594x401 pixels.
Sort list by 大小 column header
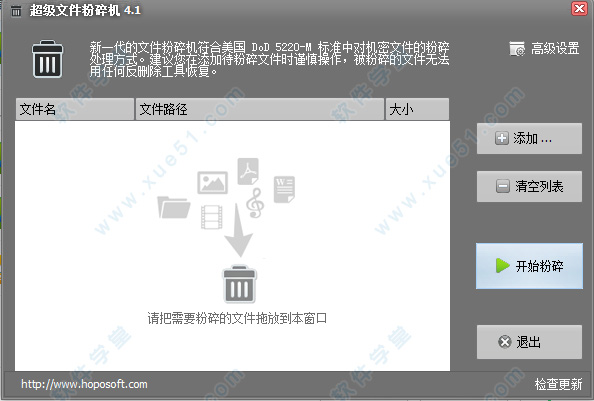pyautogui.click(x=417, y=109)
